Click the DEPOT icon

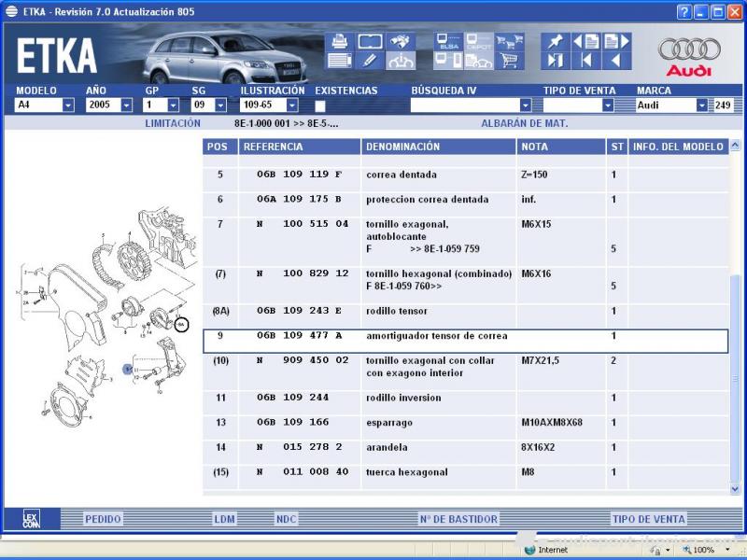[478, 41]
